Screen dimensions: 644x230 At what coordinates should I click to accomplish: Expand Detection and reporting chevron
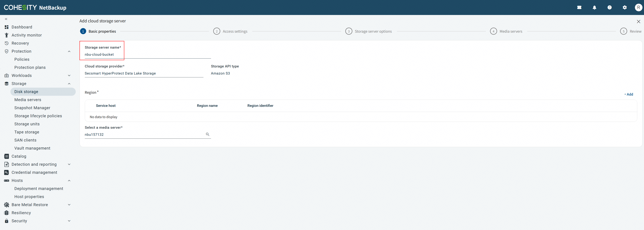(x=69, y=164)
